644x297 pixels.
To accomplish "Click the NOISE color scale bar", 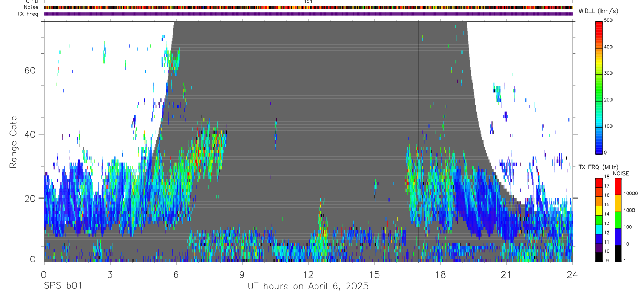I will coord(618,219).
